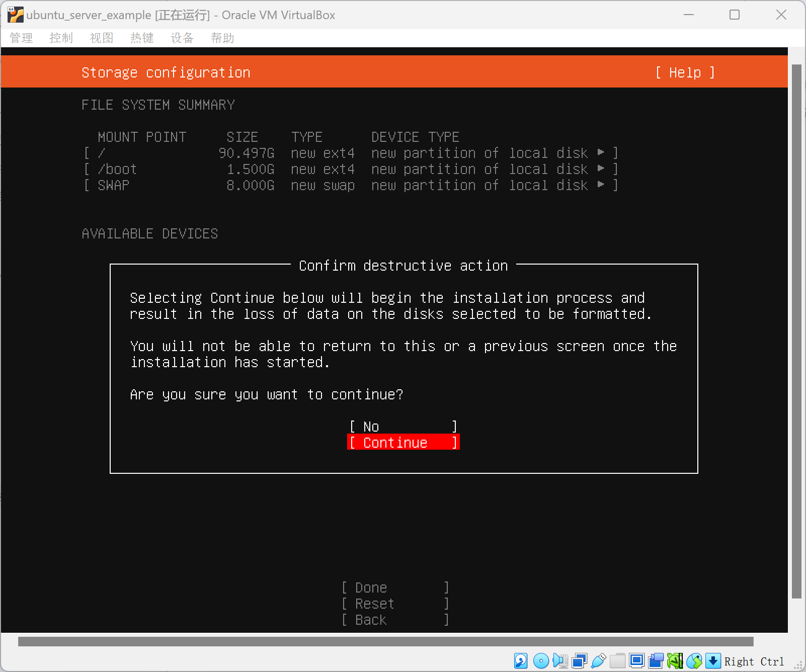Click the Help button in header
806x672 pixels.
(x=685, y=72)
